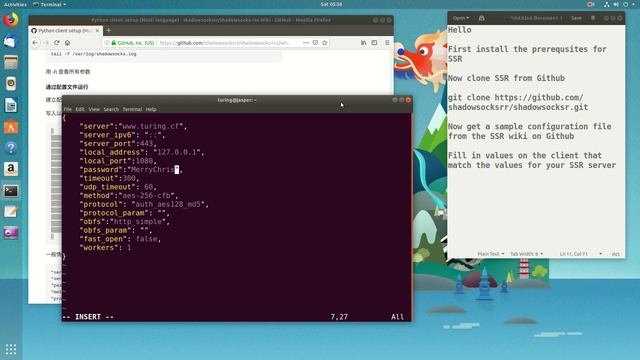Click the git clone line in gedit
Image resolution: width=640 pixels, height=360 pixels.
(518, 102)
